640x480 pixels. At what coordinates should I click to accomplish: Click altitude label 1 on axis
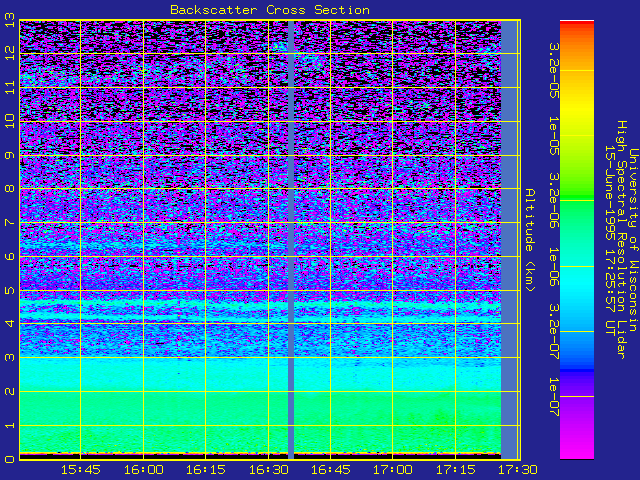pos(10,425)
